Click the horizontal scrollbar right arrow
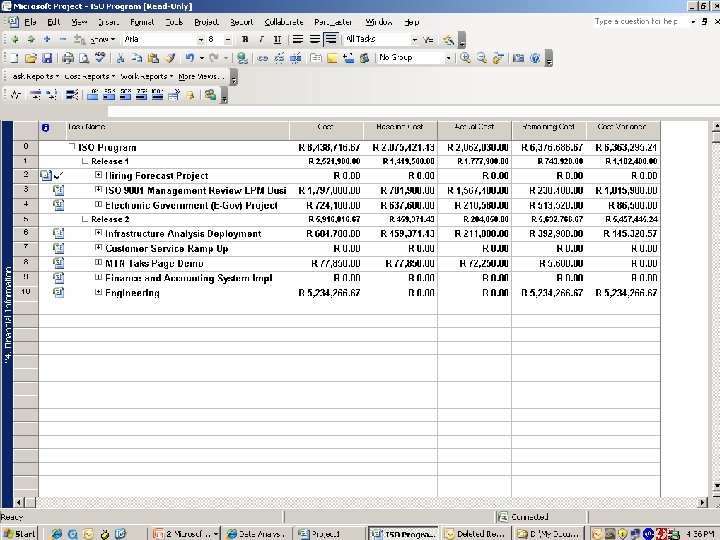This screenshot has width=720, height=540. coord(703,502)
